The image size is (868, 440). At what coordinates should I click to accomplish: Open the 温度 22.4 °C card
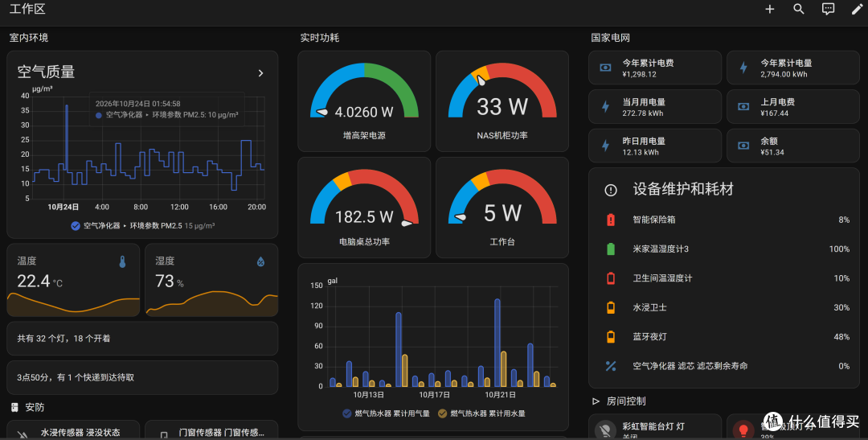tap(73, 280)
